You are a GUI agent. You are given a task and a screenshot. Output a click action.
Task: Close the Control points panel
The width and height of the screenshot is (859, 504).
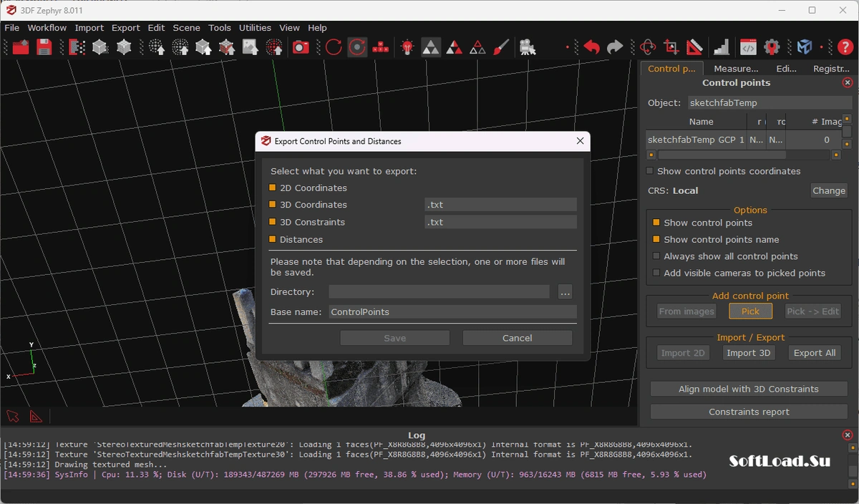coord(848,83)
